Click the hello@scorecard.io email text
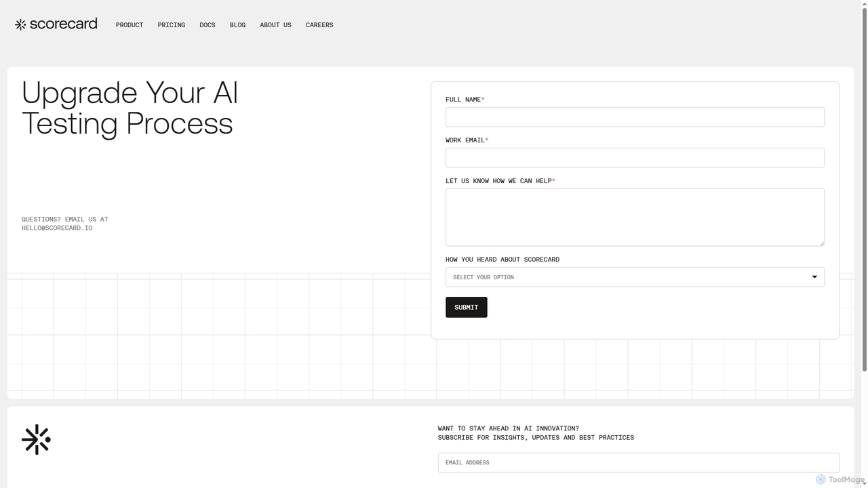 coord(57,228)
